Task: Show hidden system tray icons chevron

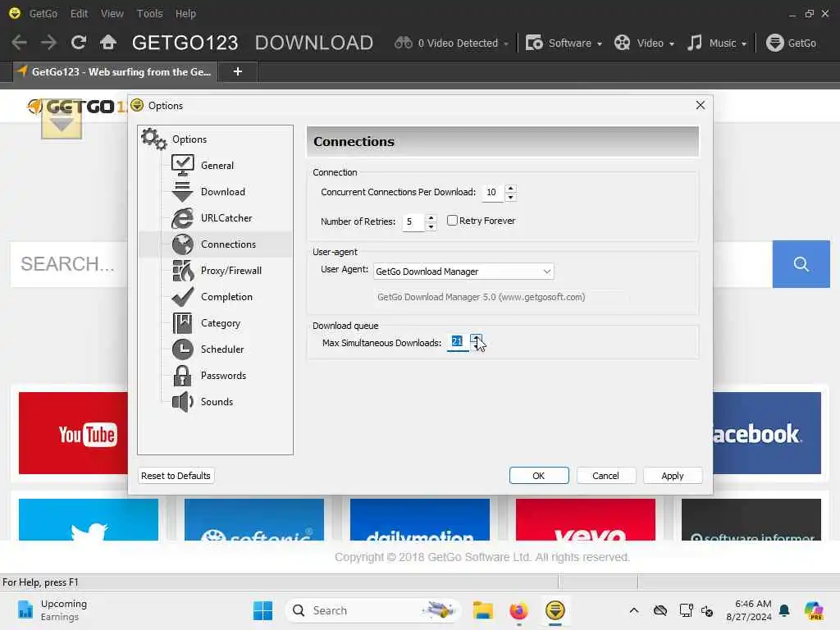Action: pyautogui.click(x=634, y=610)
